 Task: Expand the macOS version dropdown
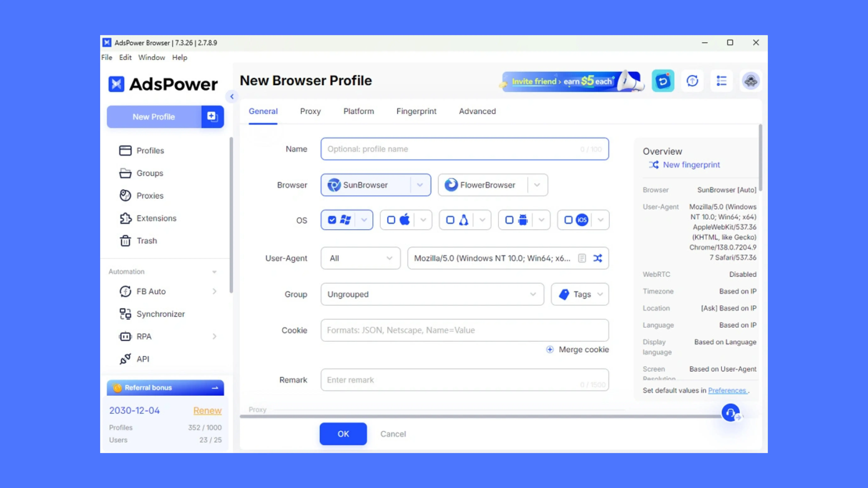pyautogui.click(x=423, y=220)
